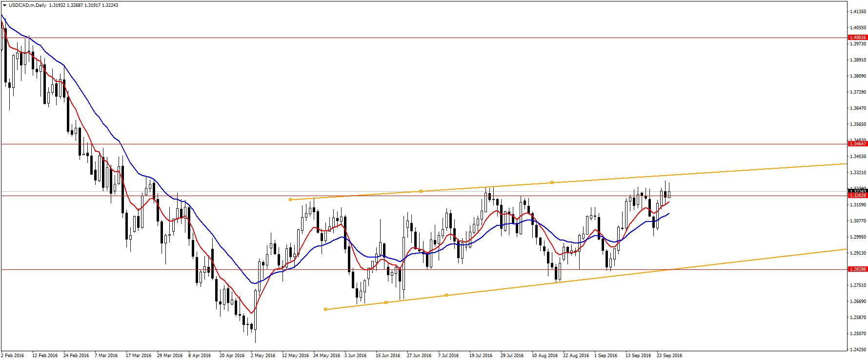Click the 1.25870 price scale label
868x361 pixels.
tap(858, 318)
